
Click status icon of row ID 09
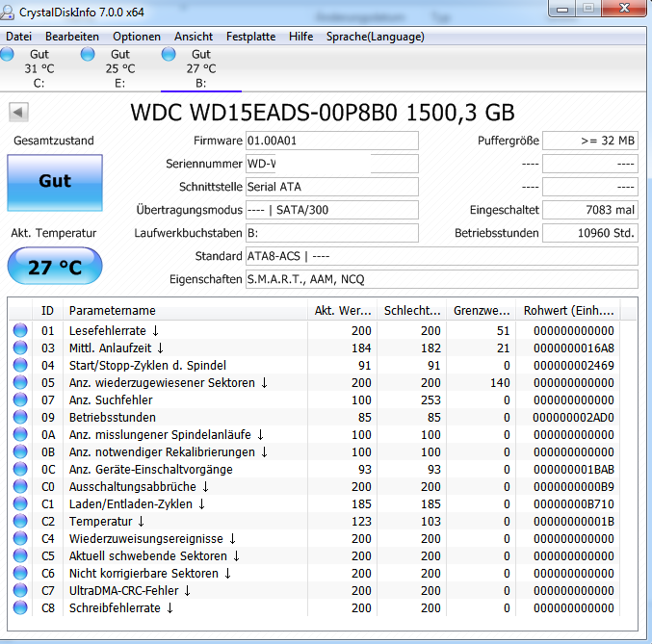pyautogui.click(x=20, y=417)
